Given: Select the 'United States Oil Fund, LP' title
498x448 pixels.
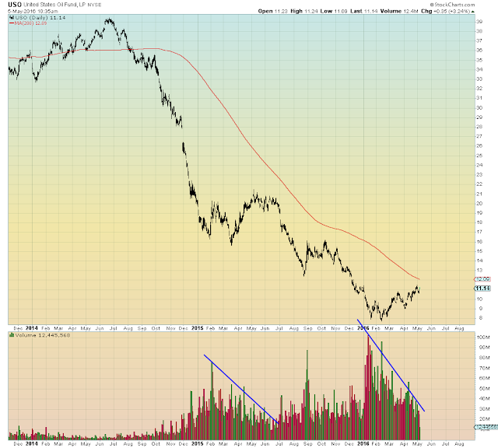Looking at the screenshot, I should [x=54, y=5].
